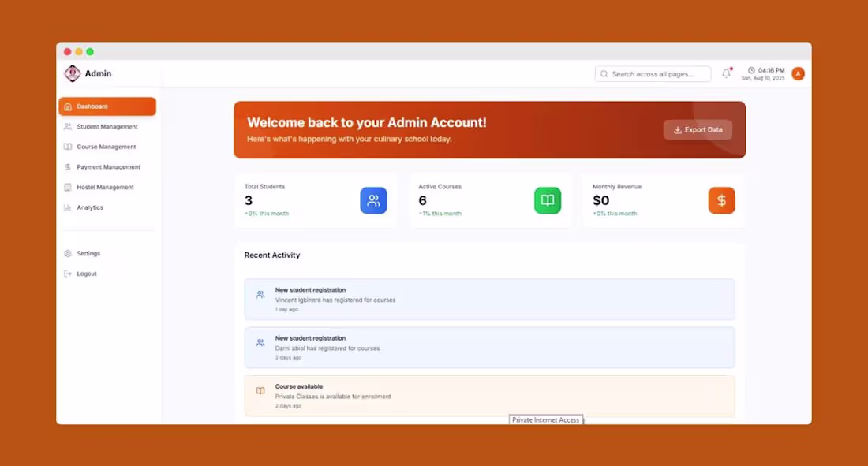Open the Monthly Revenue card

(x=664, y=201)
